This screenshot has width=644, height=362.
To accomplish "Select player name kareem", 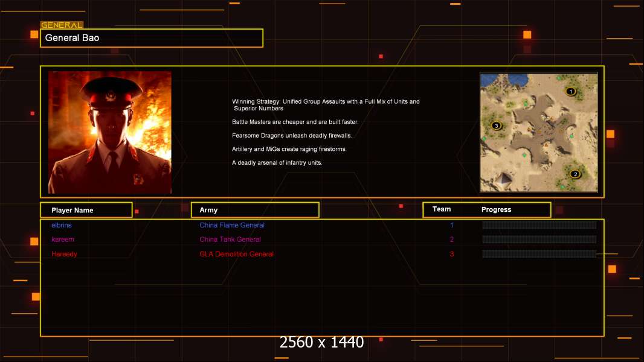I will pos(63,240).
